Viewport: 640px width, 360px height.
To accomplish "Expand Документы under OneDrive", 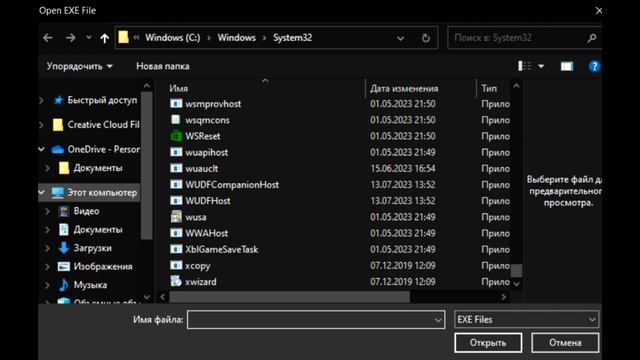I will tap(48, 168).
